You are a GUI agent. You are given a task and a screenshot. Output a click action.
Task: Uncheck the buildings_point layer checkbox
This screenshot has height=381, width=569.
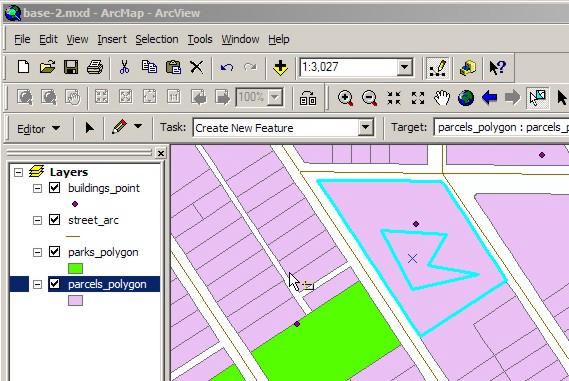[55, 188]
